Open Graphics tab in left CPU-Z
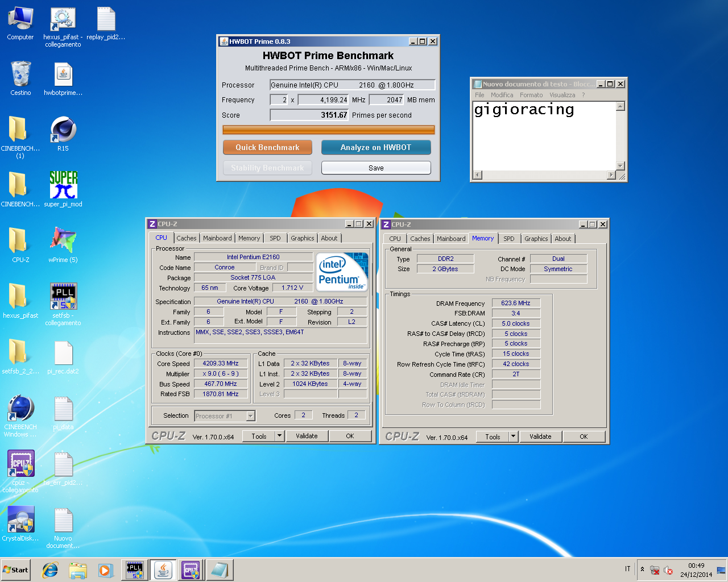Image resolution: width=728 pixels, height=582 pixels. (303, 238)
